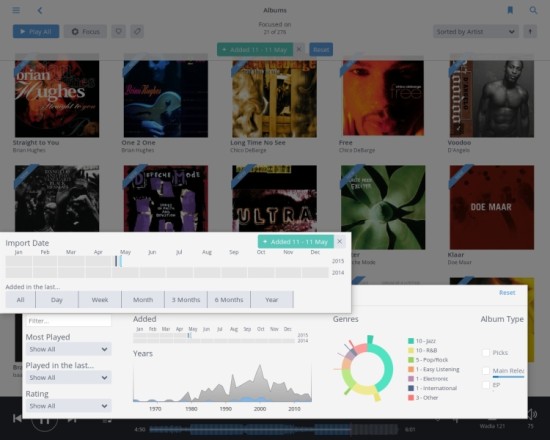Open Doe Maar 'Klaar' album cover
Screen dimensions: 550x440
click(492, 207)
